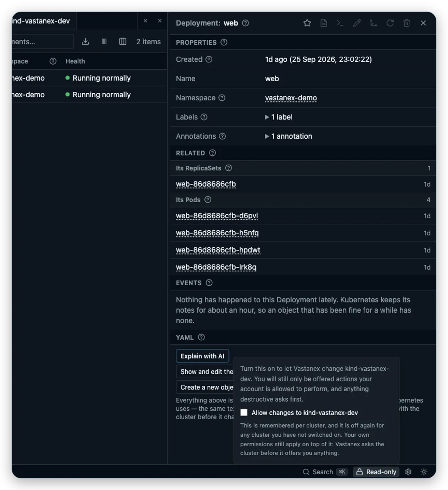Viewport: 448px width, 490px height.
Task: Open the terminal shell icon in header
Action: coord(340,23)
